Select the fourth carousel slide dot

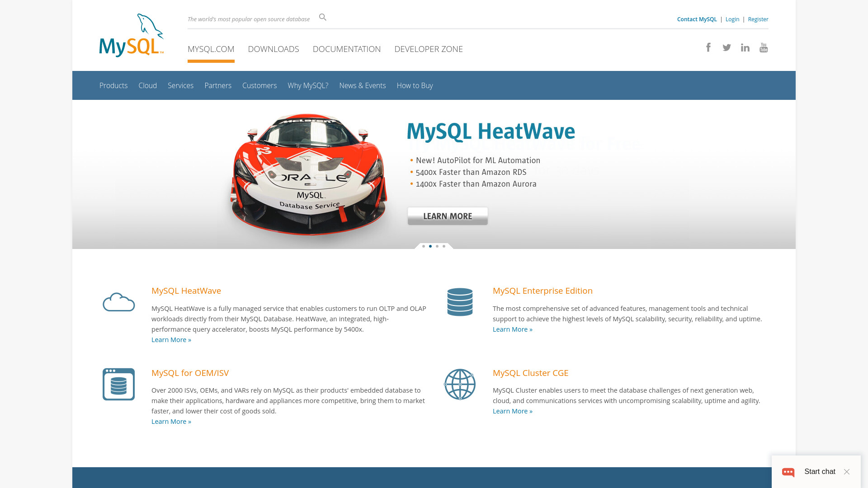444,246
